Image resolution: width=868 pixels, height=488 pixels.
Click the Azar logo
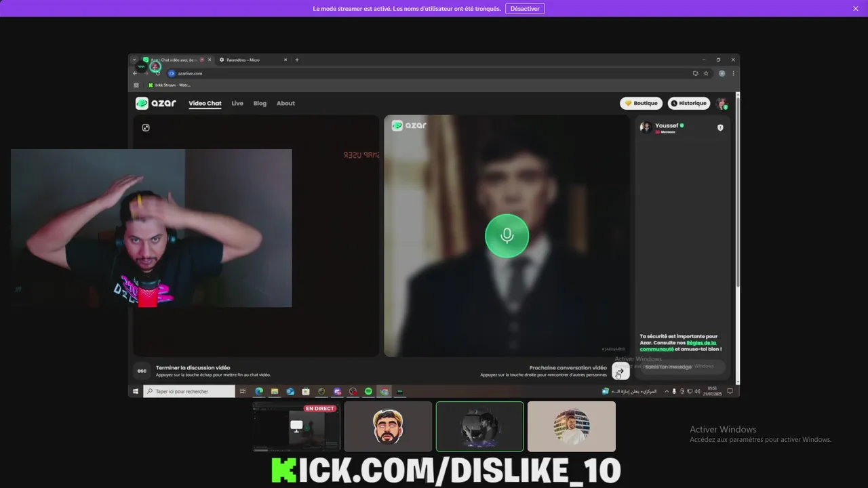156,103
